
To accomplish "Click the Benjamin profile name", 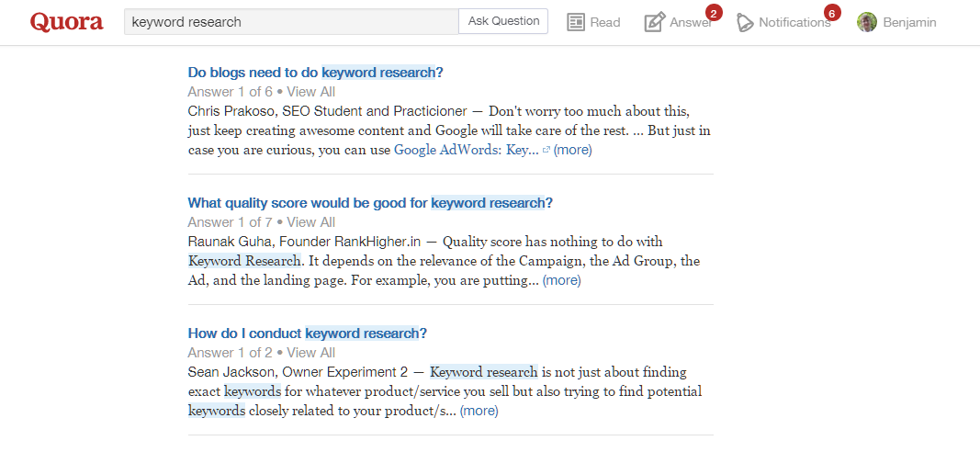I will click(x=909, y=22).
